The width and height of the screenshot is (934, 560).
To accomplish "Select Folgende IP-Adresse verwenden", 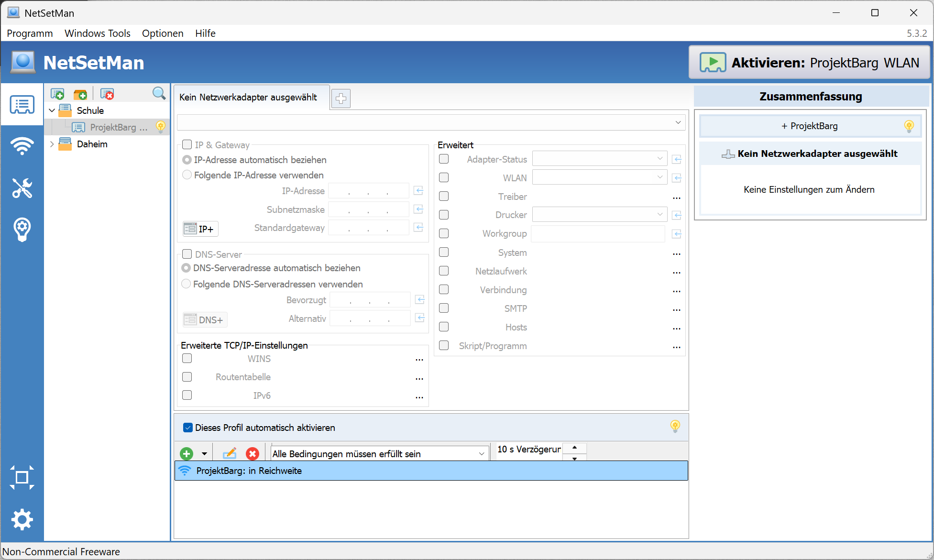I will [x=187, y=175].
